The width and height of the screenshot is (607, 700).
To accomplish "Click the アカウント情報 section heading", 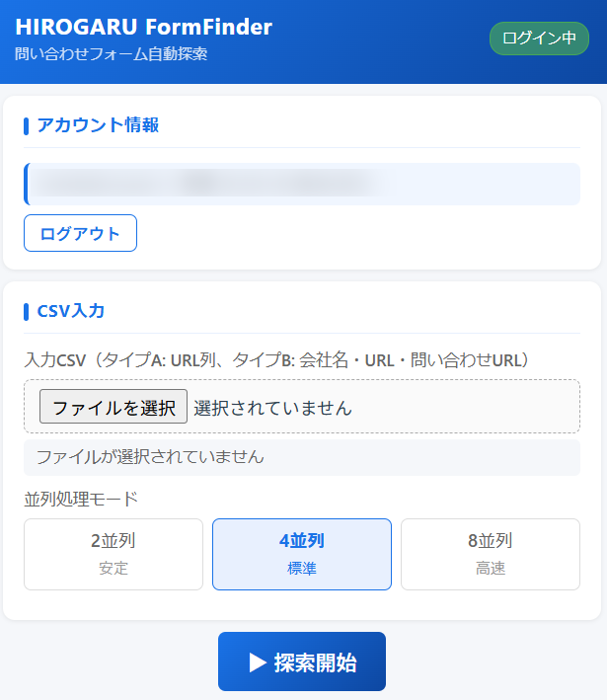I will click(x=98, y=125).
